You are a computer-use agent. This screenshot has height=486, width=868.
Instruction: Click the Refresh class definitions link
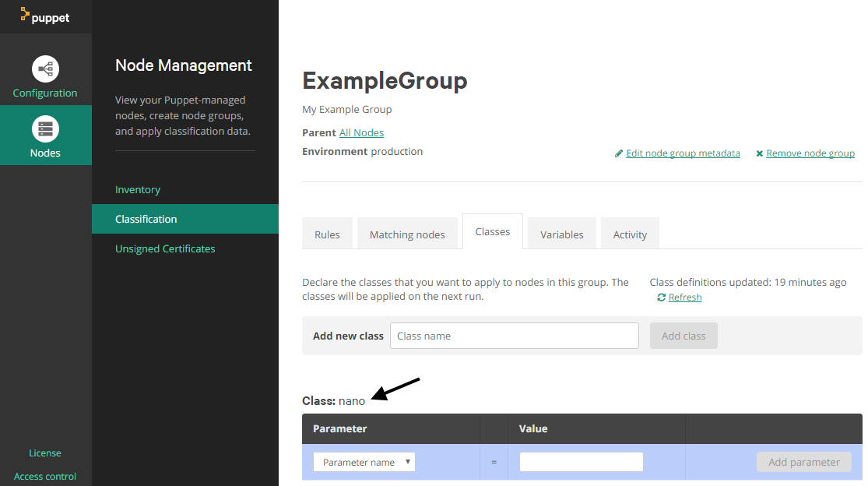[x=685, y=298]
